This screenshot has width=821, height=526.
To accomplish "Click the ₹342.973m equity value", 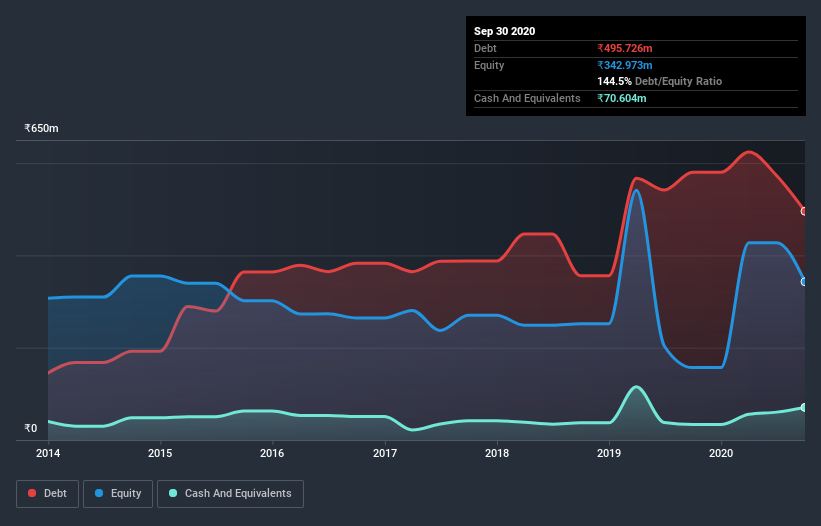I will click(625, 65).
